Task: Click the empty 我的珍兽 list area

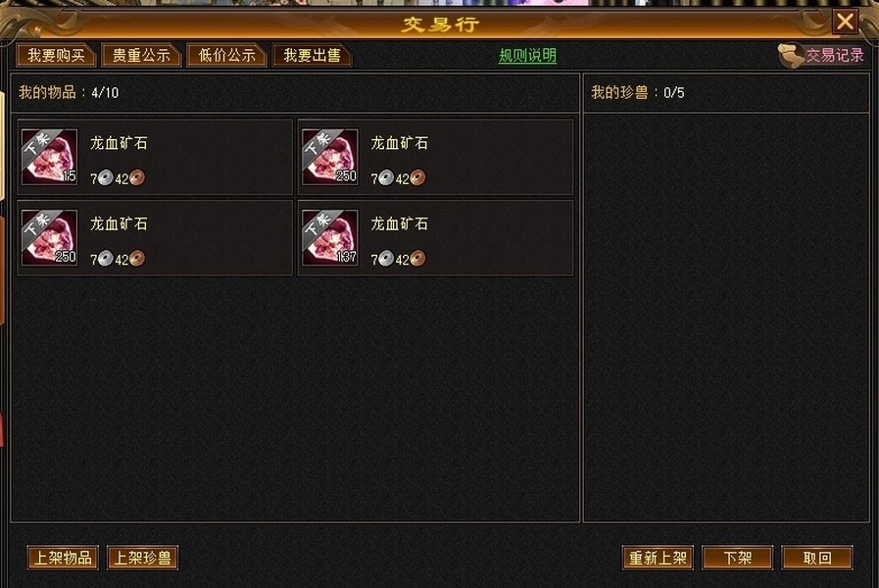Action: tap(726, 318)
